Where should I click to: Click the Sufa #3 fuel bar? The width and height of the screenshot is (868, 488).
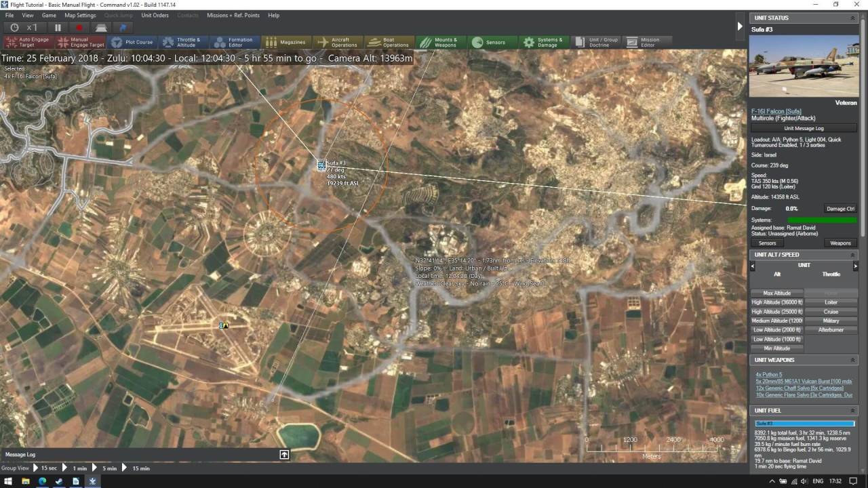(x=805, y=424)
